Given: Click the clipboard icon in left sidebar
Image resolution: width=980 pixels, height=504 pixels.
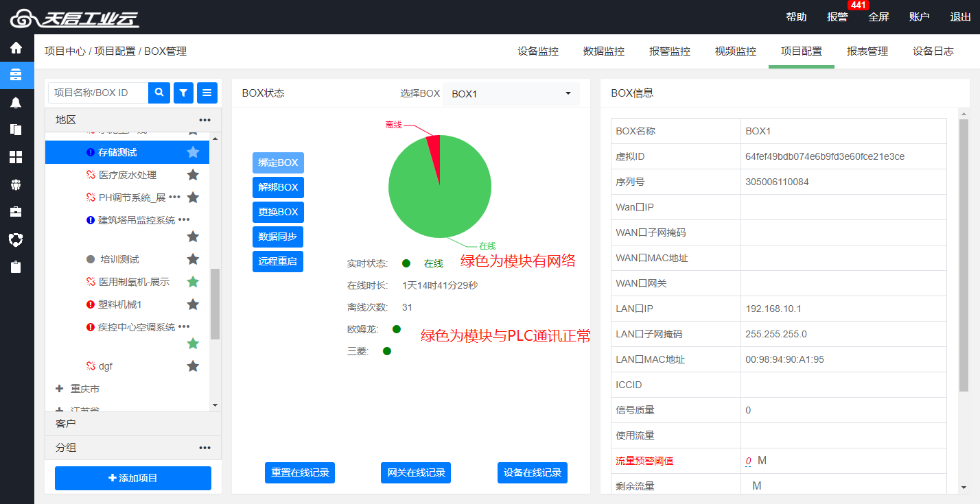Looking at the screenshot, I should coord(16,267).
